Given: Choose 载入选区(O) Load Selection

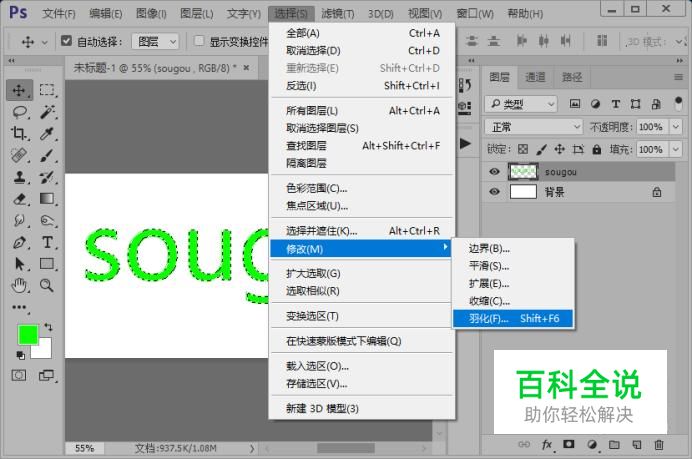Looking at the screenshot, I should [363, 366].
